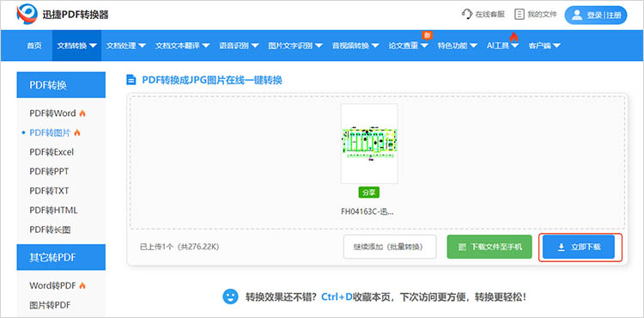Viewport: 644px width, 318px height.
Task: Click the flame icon next to PDF转图片
Action: (x=76, y=132)
